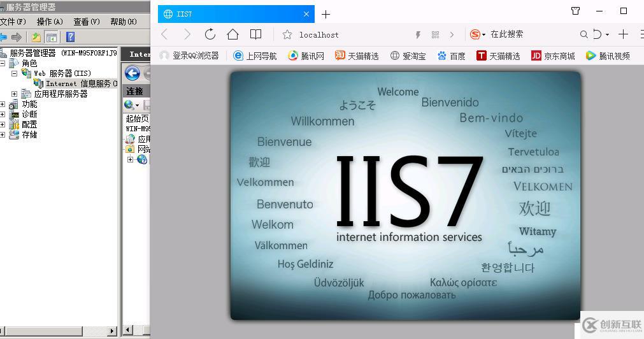Select the 角色 tree item

[29, 63]
